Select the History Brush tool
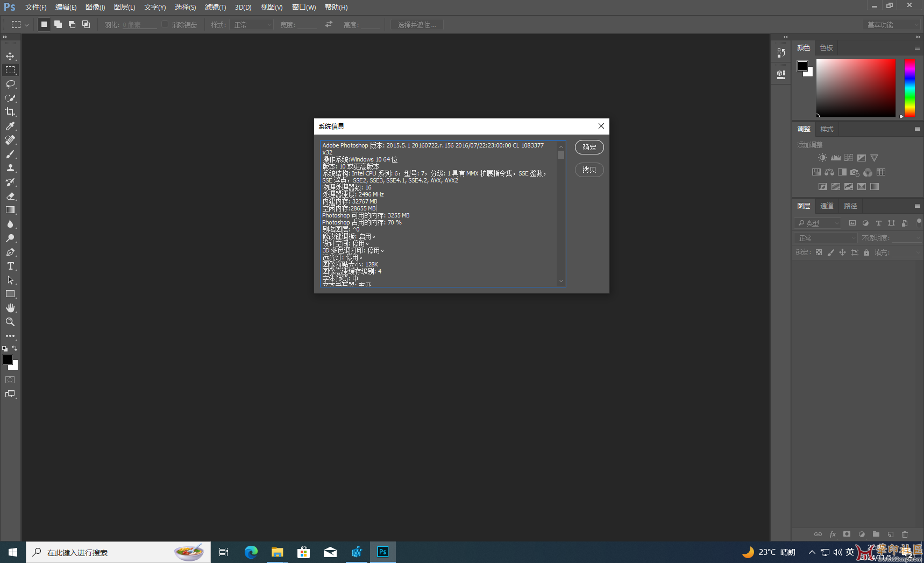 (10, 182)
